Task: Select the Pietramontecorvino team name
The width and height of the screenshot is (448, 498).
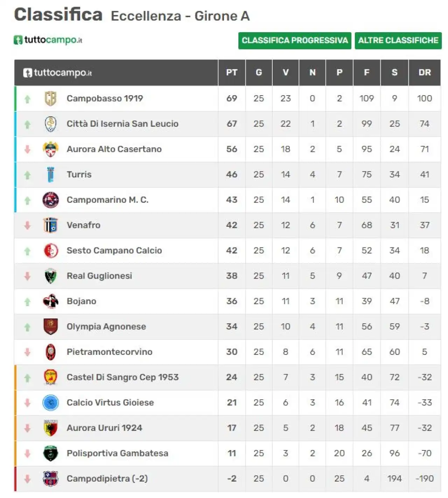Action: [110, 352]
